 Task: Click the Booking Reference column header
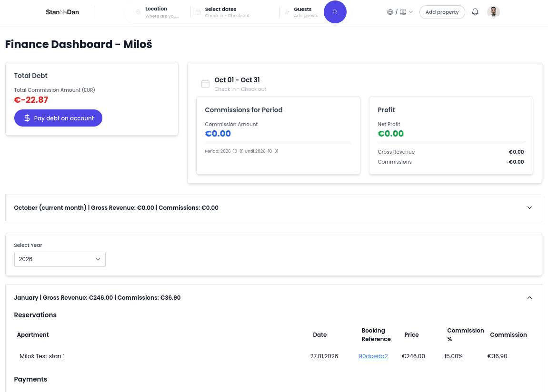point(376,335)
